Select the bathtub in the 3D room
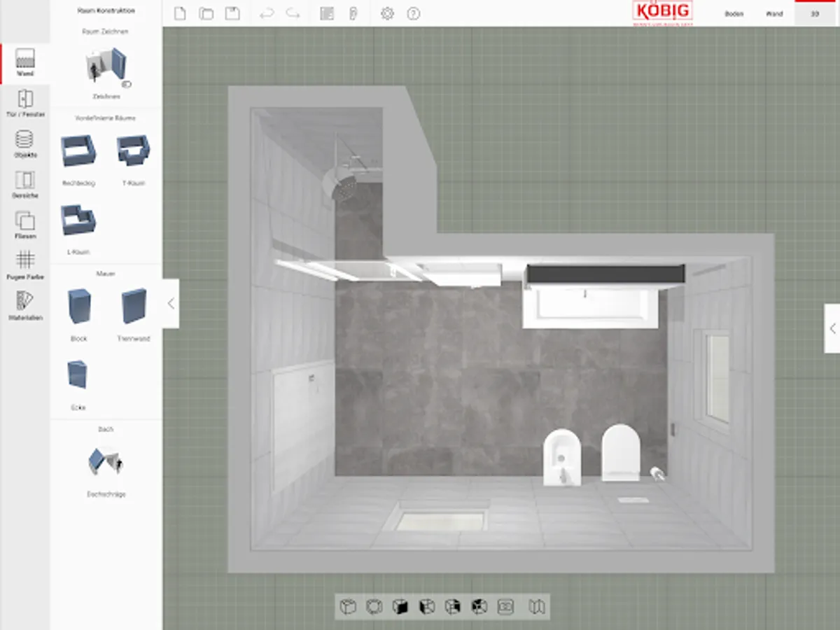This screenshot has width=840, height=630. click(x=591, y=309)
